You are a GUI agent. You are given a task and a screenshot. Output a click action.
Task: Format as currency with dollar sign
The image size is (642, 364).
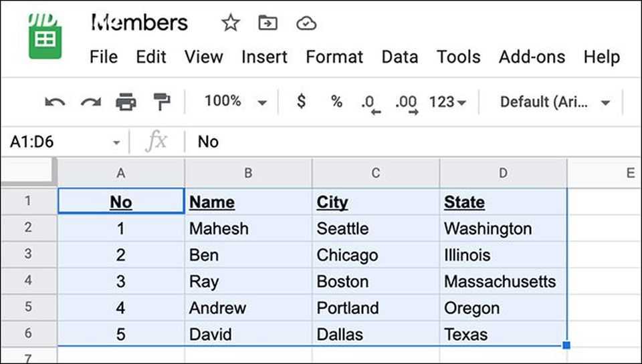(302, 102)
